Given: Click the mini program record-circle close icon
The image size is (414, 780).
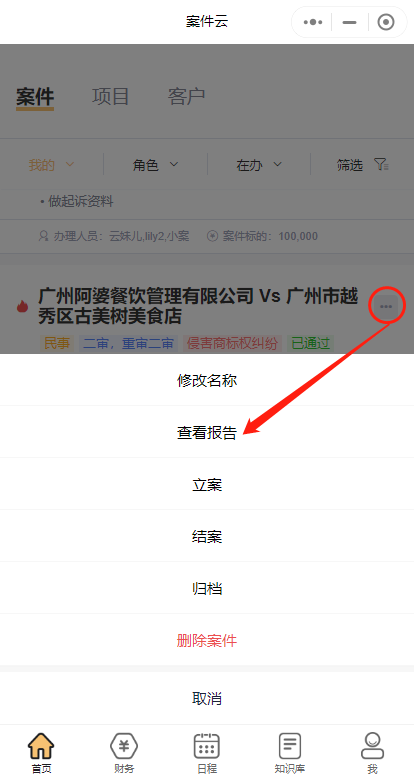Looking at the screenshot, I should point(386,22).
